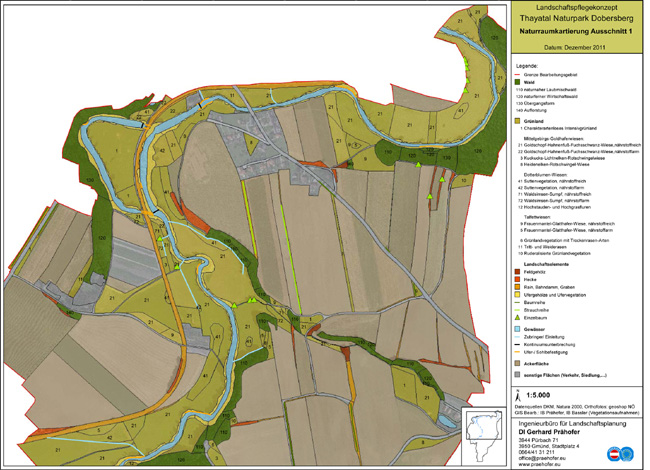Screen dimensions: 650x470
Task: Click the sonstige Flächen gray legend swatch
Action: [x=516, y=374]
